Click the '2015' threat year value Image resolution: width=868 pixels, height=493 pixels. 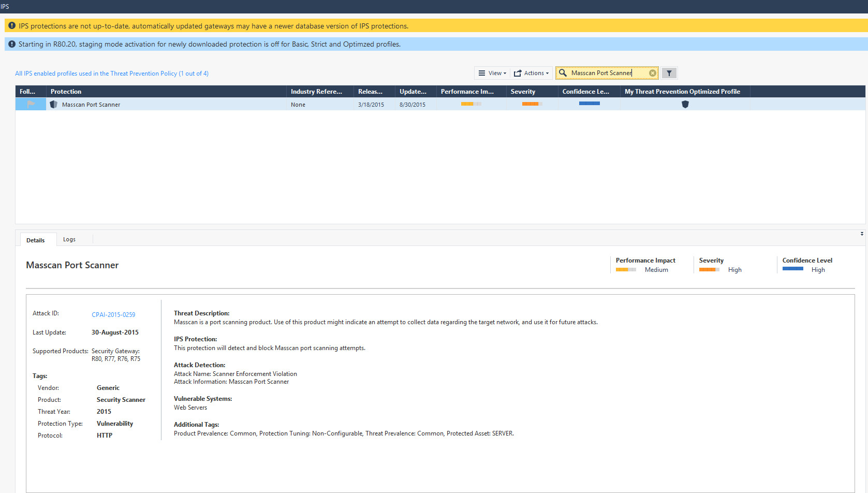[104, 412]
